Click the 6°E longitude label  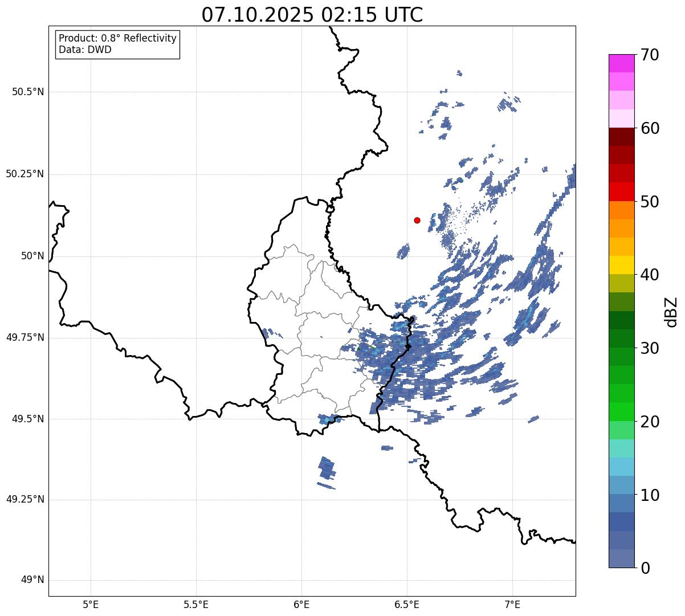point(301,604)
